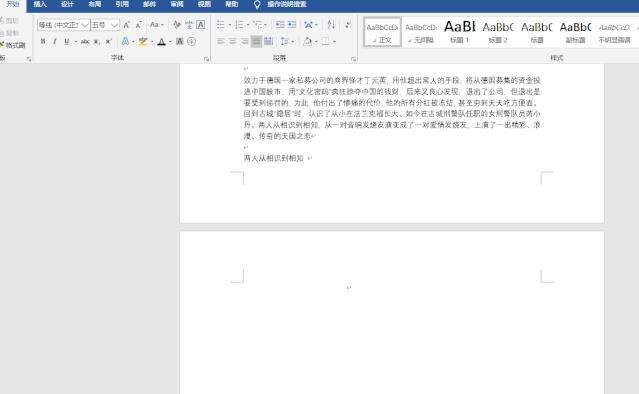Click the paragraph borders icon
639x394 pixels.
(326, 41)
